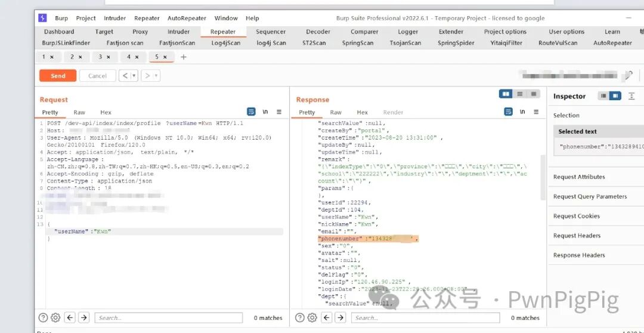Screen dimensions: 644x333
Task: Switch to the Decoder tab
Action: [318, 32]
